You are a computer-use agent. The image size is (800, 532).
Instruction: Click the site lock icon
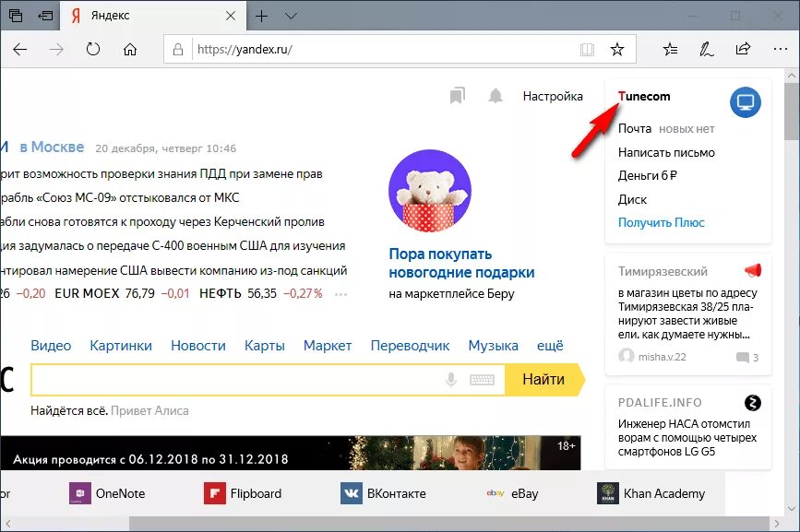pyautogui.click(x=177, y=50)
